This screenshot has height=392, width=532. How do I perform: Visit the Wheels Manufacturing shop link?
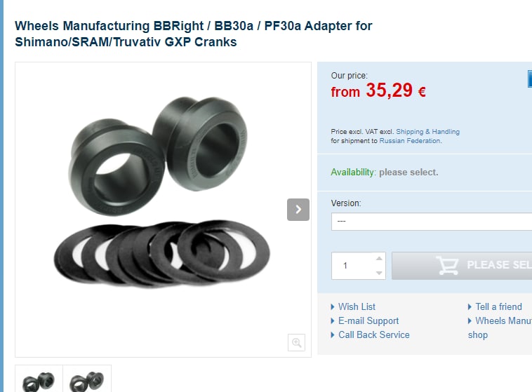point(500,327)
